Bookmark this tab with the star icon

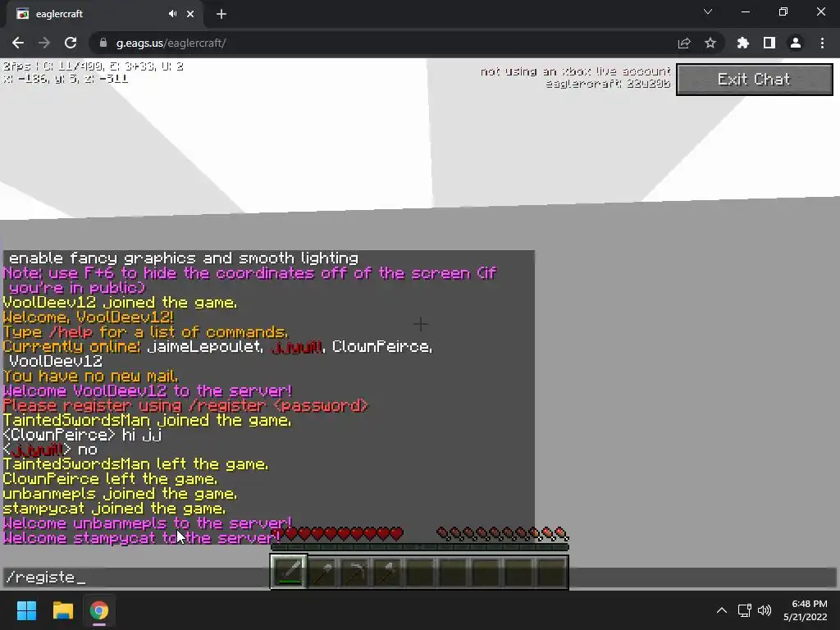click(710, 43)
